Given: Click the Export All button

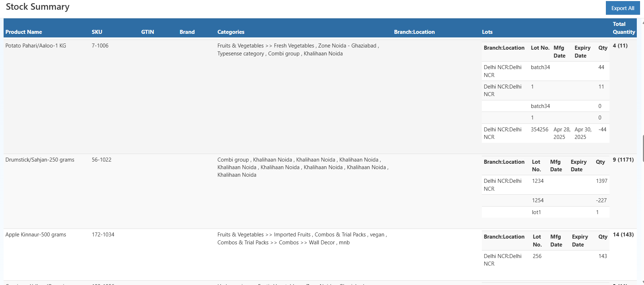Looking at the screenshot, I should [x=622, y=8].
